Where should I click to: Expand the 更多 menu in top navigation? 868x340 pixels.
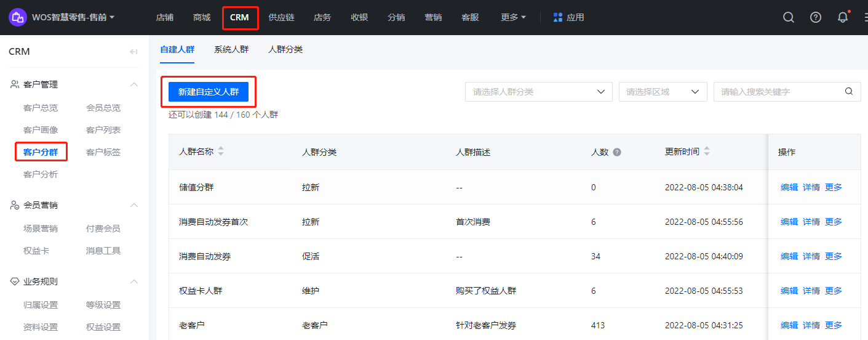pos(513,17)
